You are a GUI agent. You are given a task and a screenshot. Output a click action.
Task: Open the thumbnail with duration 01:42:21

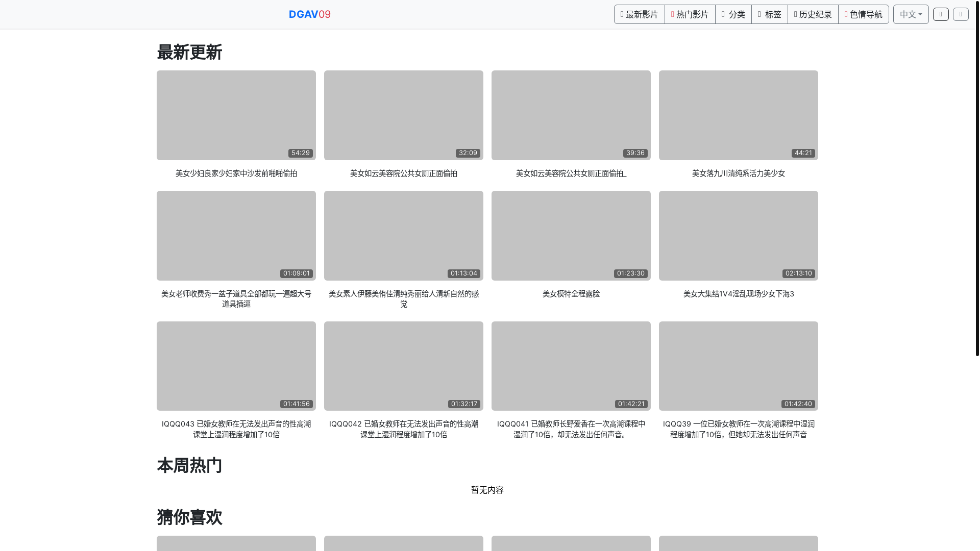[x=571, y=366]
